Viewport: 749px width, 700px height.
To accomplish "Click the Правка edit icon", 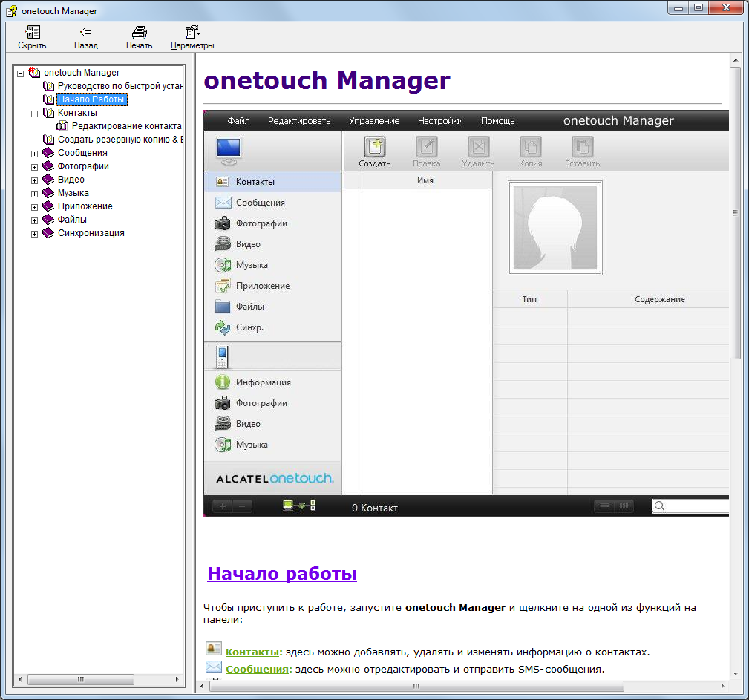I will 427,147.
